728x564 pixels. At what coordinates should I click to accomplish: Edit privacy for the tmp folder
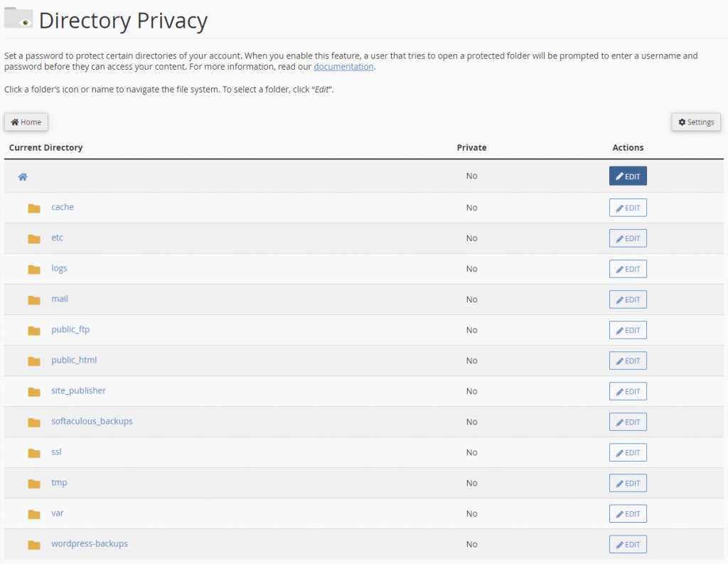coord(628,482)
